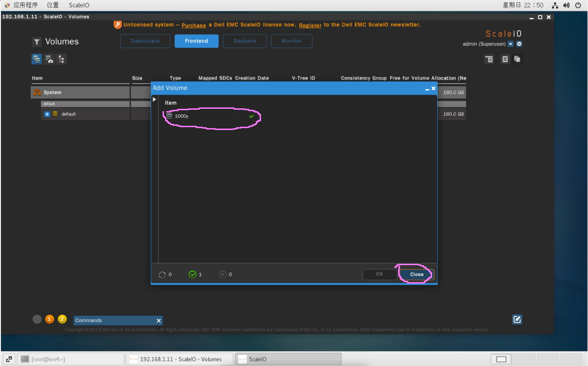Click the Commands panel title bar
Viewport: 588px width, 366px height.
click(x=118, y=320)
